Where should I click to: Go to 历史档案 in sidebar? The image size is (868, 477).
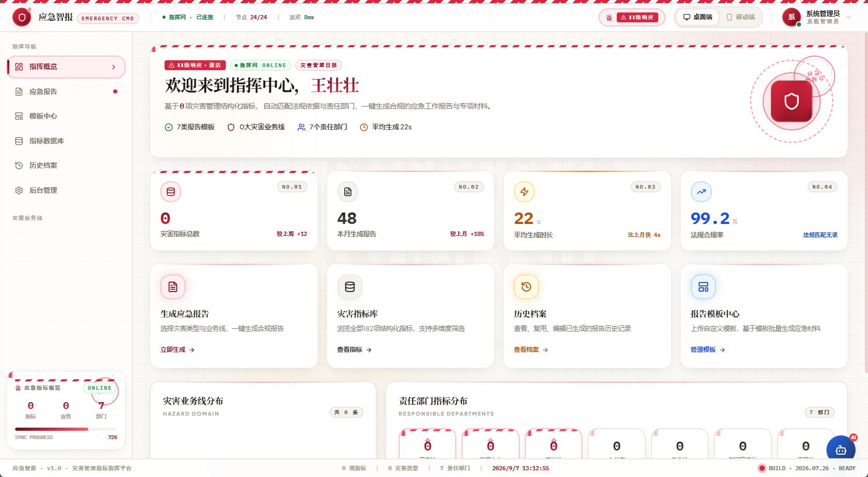tap(66, 165)
